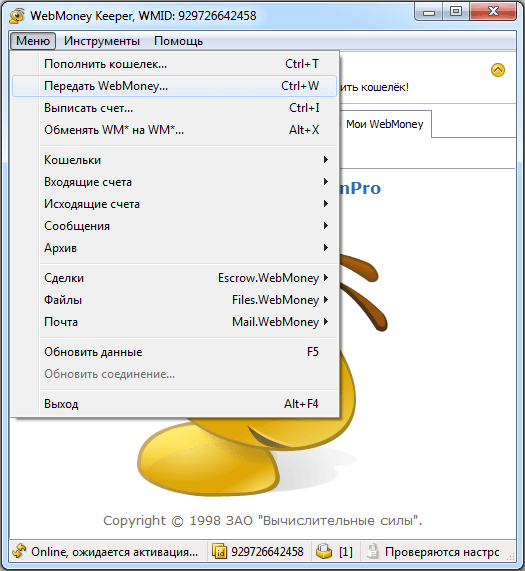Screen dimensions: 525x571
Task: Click the padlock icon in status bar
Action: [x=372, y=552]
